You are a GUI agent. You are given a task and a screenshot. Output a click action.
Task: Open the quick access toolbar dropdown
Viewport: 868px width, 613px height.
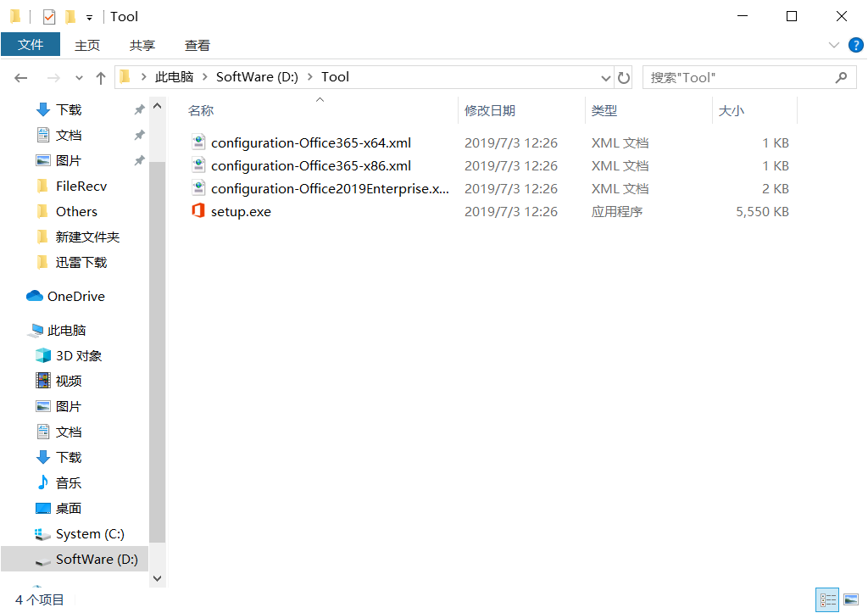pyautogui.click(x=90, y=16)
